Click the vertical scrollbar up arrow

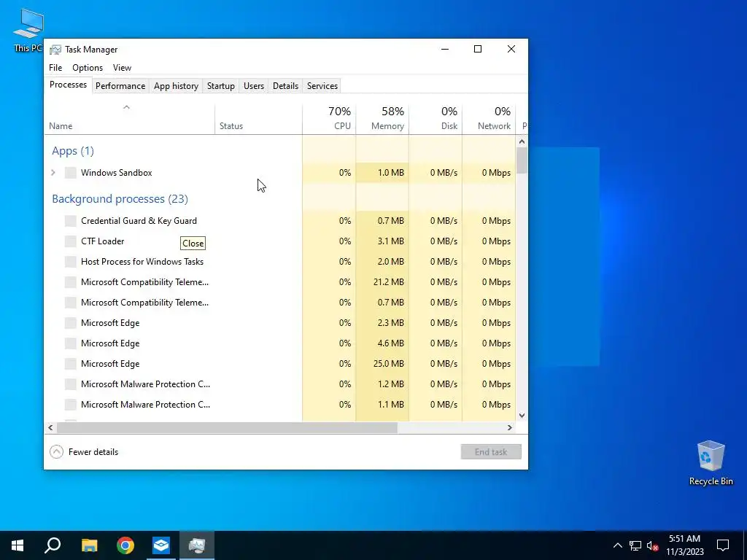(522, 141)
